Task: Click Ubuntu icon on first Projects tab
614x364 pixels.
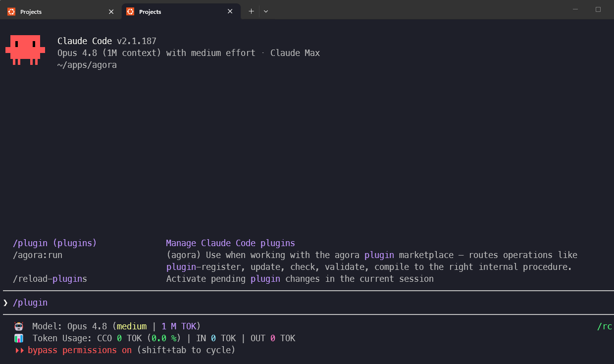Action: pos(11,11)
